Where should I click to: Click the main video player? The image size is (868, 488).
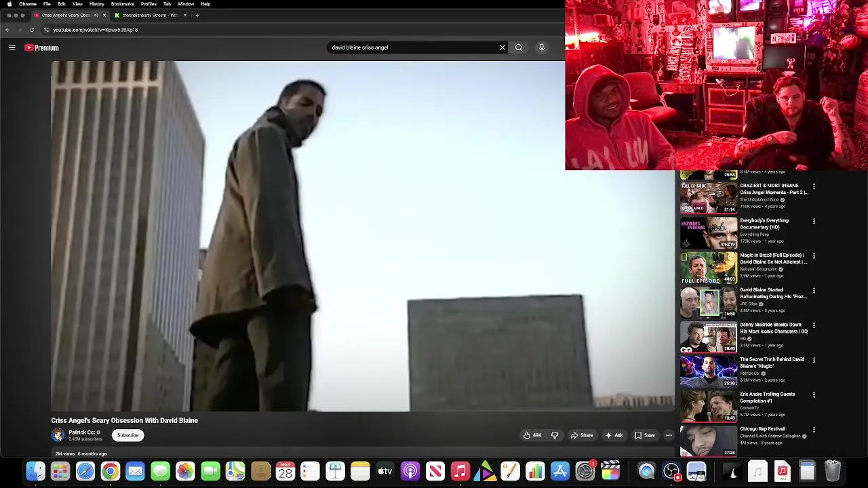click(x=363, y=236)
